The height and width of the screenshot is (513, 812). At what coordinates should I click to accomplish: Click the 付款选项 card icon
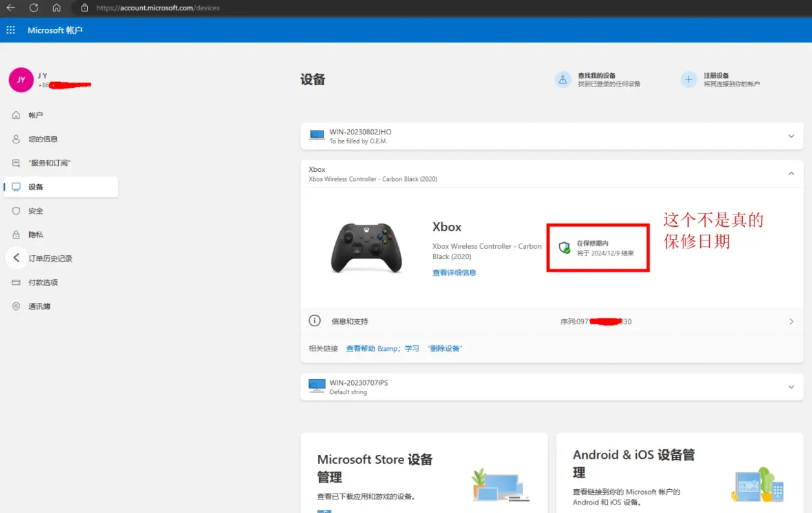point(16,282)
